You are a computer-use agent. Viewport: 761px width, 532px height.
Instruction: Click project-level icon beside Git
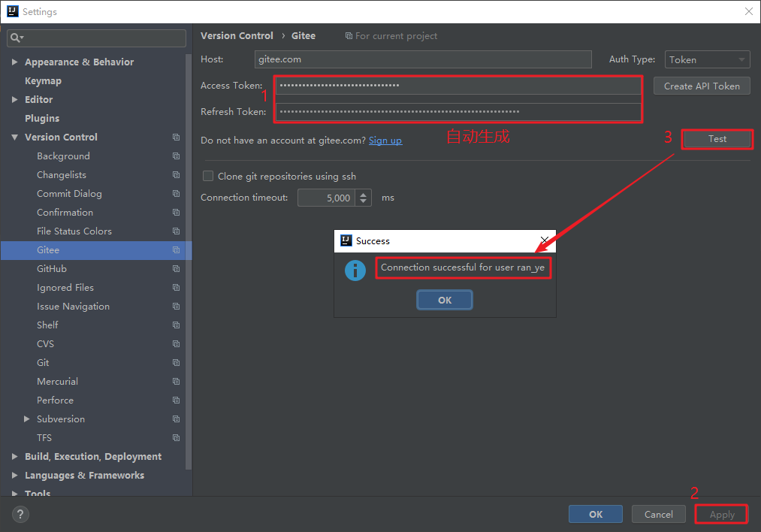[177, 363]
